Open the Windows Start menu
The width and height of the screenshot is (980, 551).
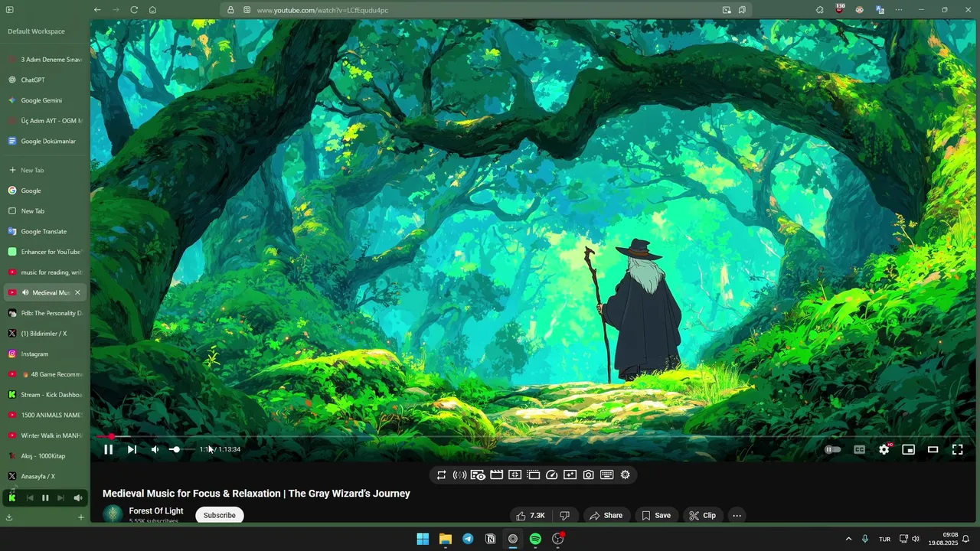[423, 539]
